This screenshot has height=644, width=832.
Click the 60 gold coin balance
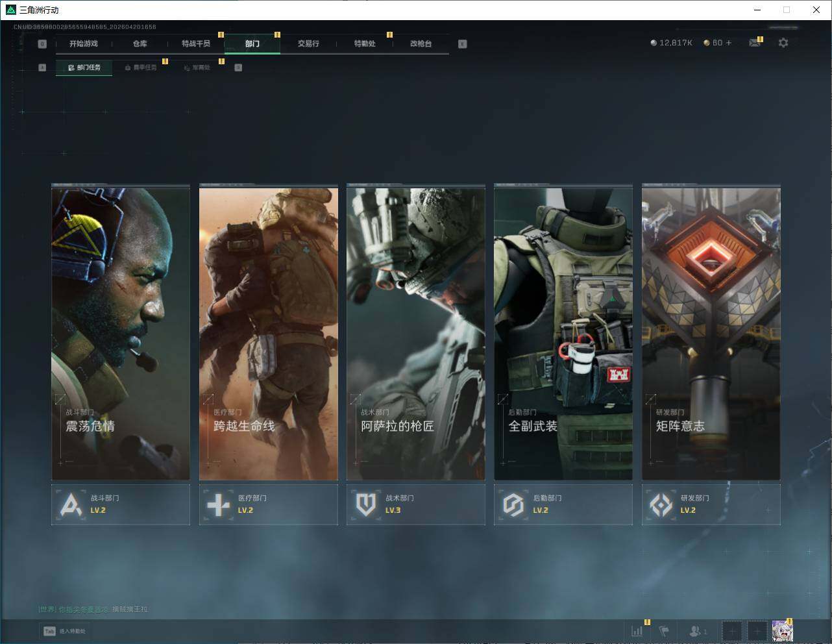click(x=713, y=43)
